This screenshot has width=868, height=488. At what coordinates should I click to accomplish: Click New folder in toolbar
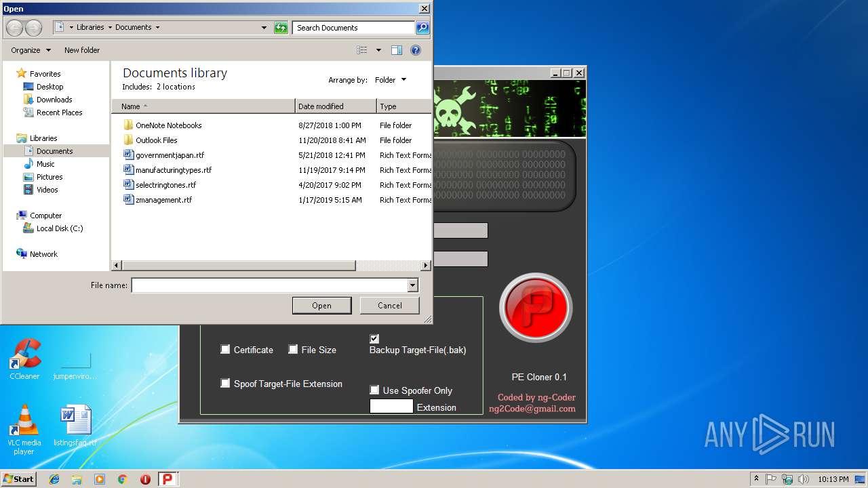click(x=82, y=50)
